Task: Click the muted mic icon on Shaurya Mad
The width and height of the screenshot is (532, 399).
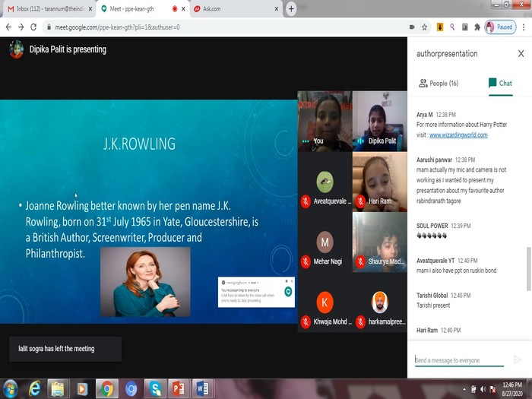Action: [x=360, y=261]
